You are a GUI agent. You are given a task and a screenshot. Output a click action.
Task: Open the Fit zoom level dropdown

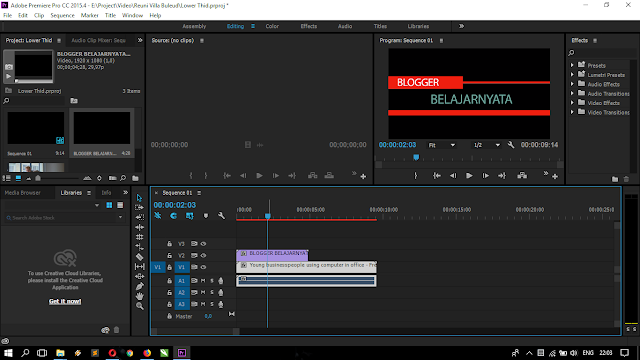(x=442, y=145)
